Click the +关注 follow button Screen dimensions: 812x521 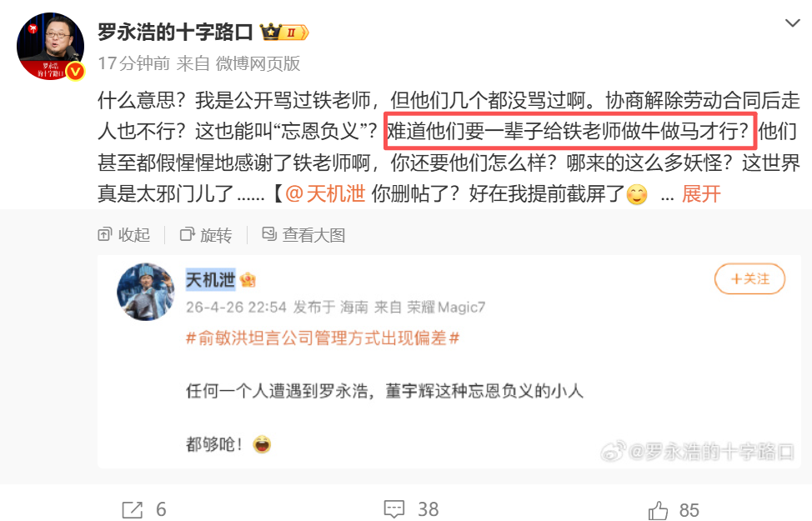pyautogui.click(x=749, y=278)
